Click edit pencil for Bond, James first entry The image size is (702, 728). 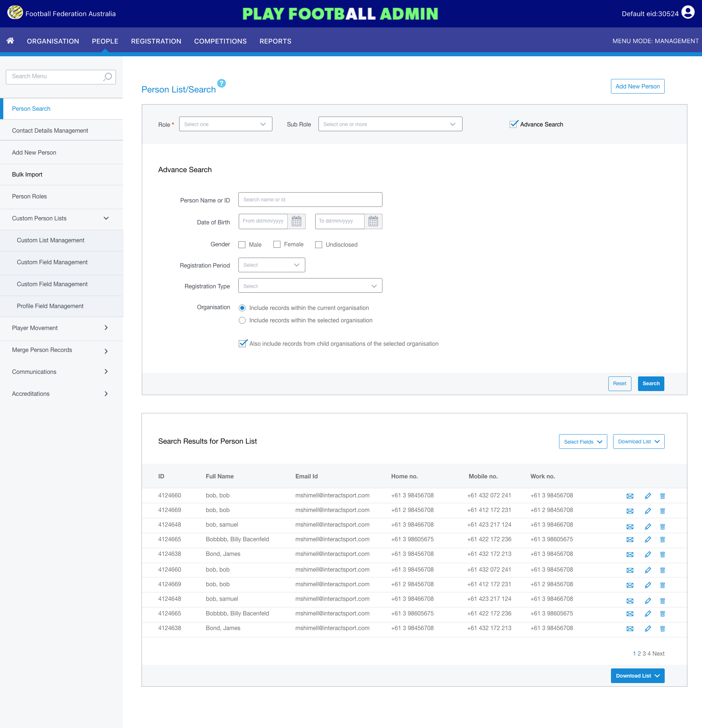[x=648, y=554]
